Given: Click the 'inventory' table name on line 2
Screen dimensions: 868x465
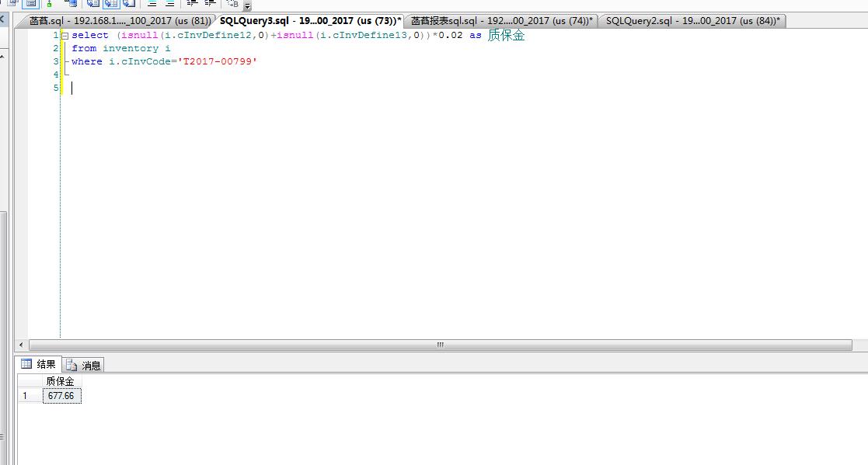Looking at the screenshot, I should coord(131,49).
